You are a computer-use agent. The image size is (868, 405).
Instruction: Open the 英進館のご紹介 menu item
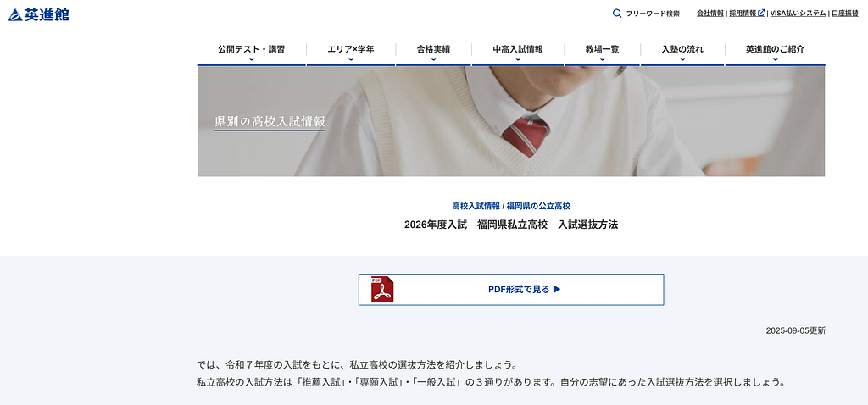coord(775,49)
